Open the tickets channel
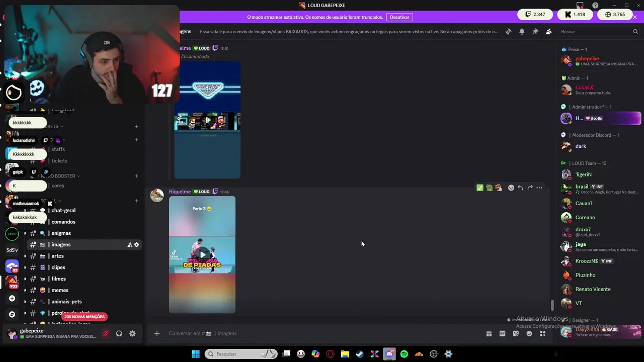 click(x=83, y=161)
